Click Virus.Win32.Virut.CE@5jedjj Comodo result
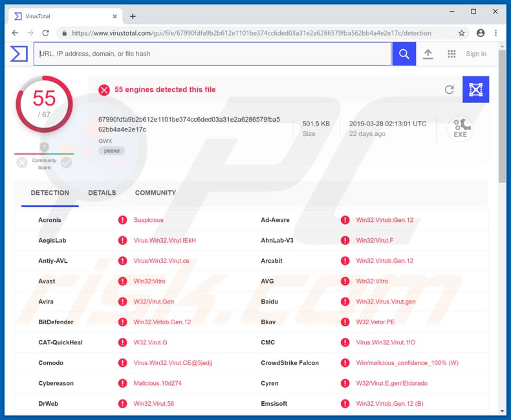This screenshot has height=420, width=511. (x=173, y=363)
